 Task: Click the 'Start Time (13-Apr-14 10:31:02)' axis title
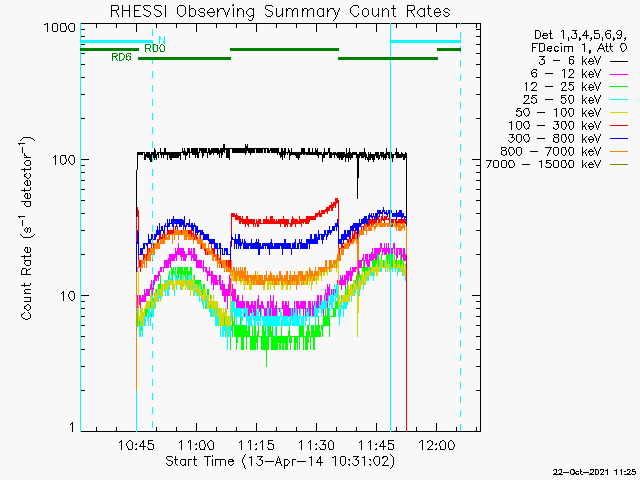[x=280, y=461]
